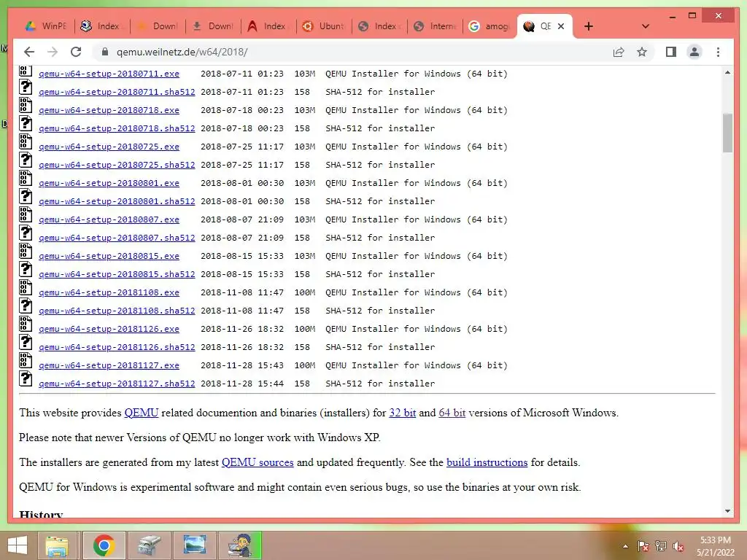Open the Windows Start menu

click(x=18, y=545)
